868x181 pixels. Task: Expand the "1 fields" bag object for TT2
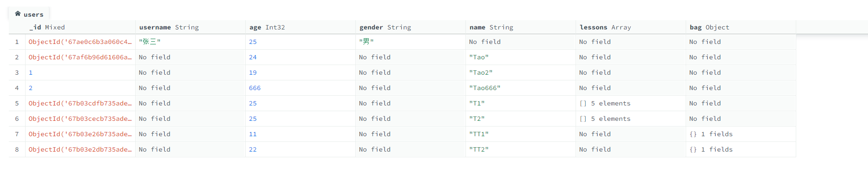pos(717,149)
